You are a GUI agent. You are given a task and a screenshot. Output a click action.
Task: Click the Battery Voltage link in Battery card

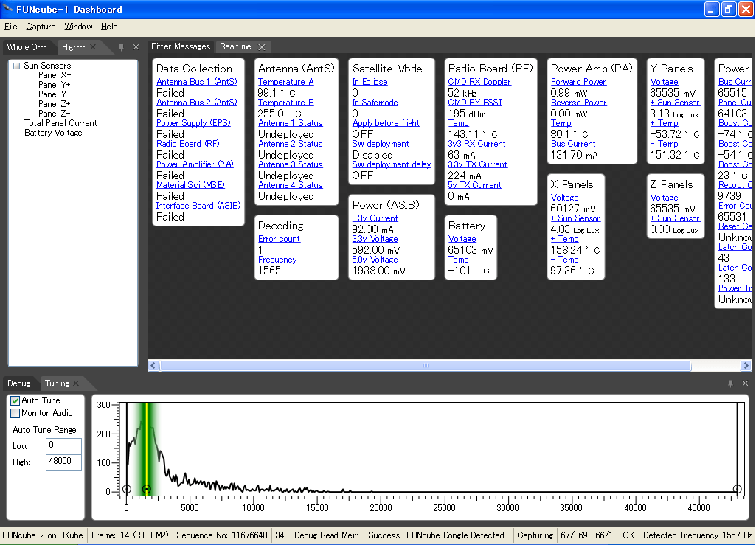click(x=462, y=239)
